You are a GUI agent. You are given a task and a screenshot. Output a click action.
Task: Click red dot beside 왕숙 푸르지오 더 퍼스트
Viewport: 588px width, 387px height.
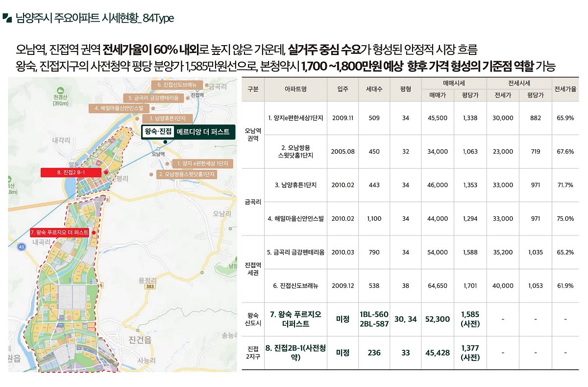[93, 232]
